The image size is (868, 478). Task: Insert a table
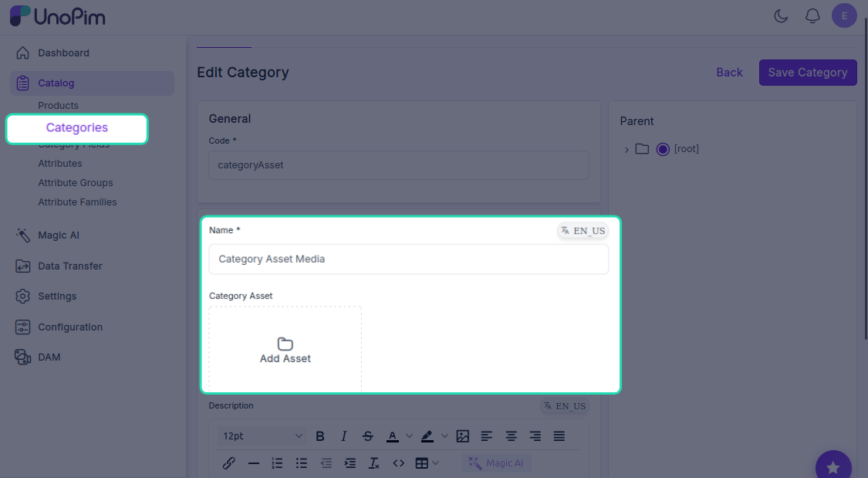[x=421, y=463]
